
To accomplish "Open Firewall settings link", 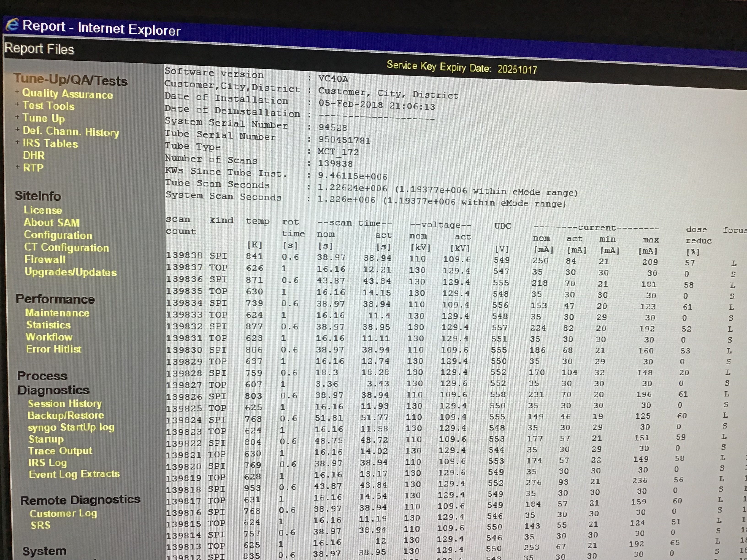I will (45, 260).
